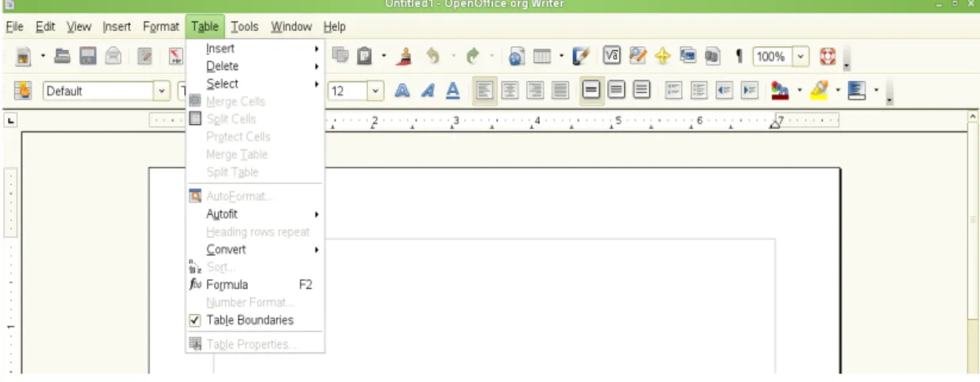Toggle bulleted list
Screen dimensions: 980x382
click(x=699, y=91)
